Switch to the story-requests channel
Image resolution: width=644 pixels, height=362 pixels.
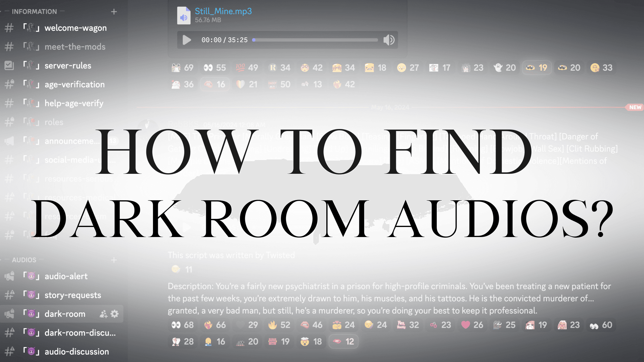coord(73,295)
